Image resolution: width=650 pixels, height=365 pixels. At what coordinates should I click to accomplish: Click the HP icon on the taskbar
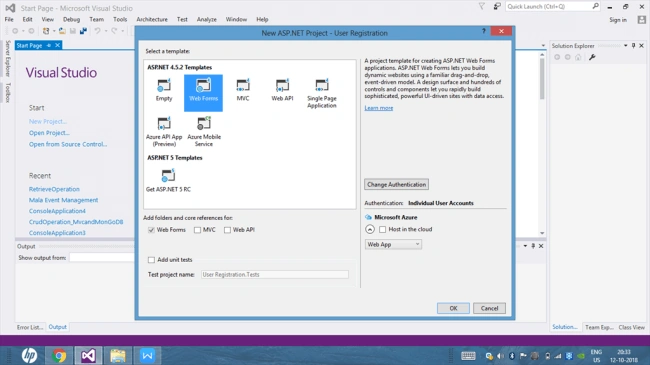(29, 355)
